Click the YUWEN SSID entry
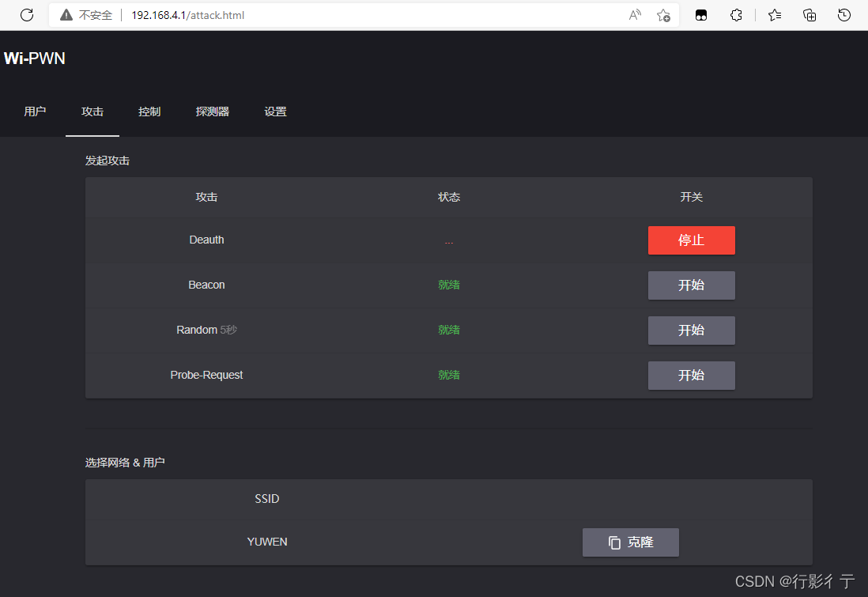Screen dimensions: 868x597 coord(267,542)
